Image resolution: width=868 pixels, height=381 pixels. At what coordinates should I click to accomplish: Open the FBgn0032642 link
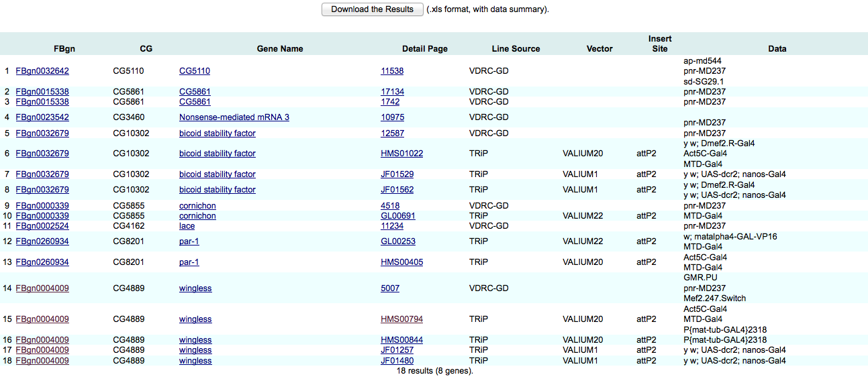tap(42, 71)
